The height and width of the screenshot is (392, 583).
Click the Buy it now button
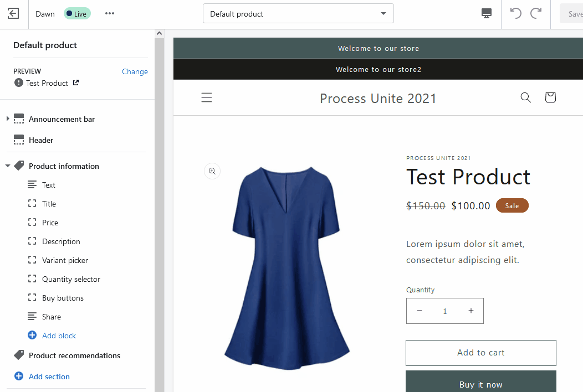click(x=480, y=381)
